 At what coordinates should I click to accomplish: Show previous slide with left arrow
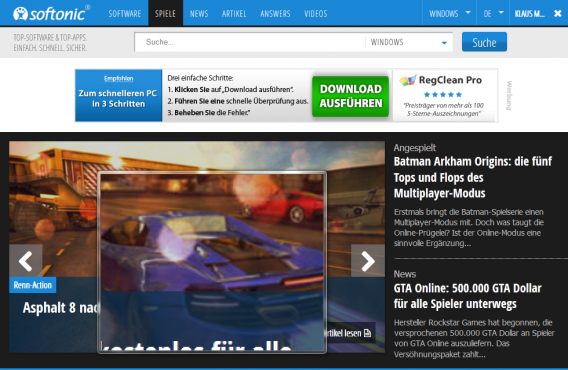tap(26, 261)
